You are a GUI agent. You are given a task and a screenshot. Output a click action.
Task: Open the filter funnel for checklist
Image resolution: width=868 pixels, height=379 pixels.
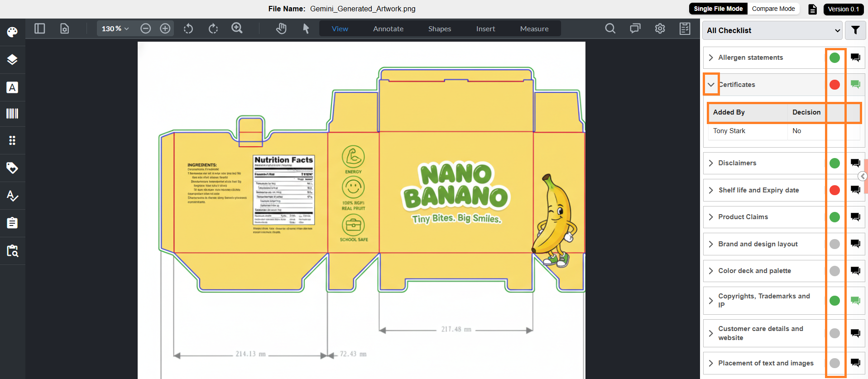pos(855,30)
